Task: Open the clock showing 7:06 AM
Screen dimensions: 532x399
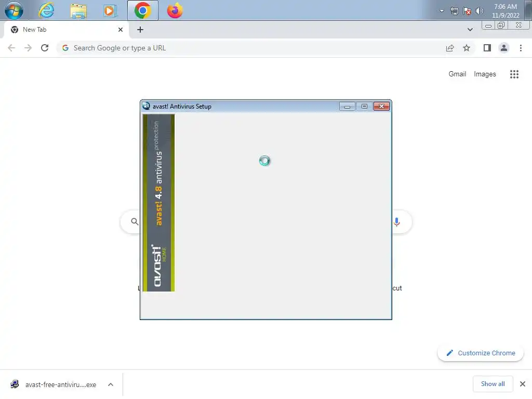Action: point(506,11)
